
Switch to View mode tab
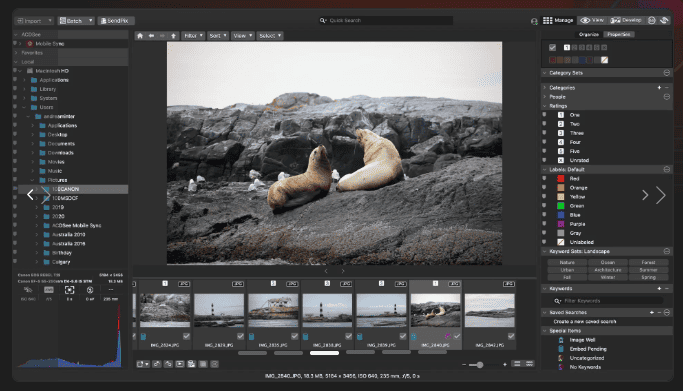592,20
